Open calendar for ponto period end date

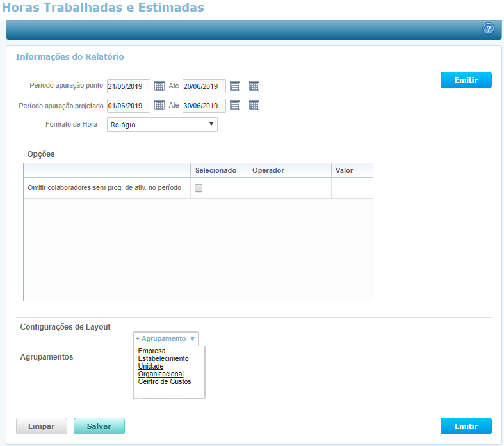point(235,86)
